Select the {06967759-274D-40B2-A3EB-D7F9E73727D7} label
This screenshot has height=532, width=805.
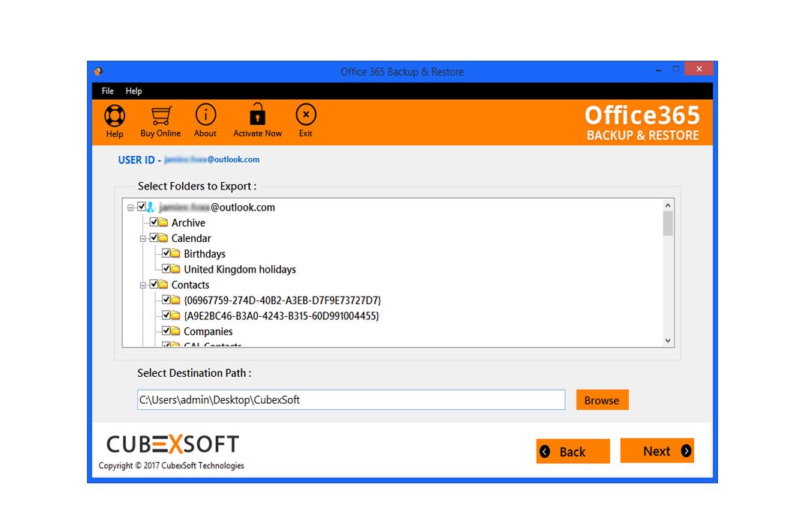tap(283, 300)
